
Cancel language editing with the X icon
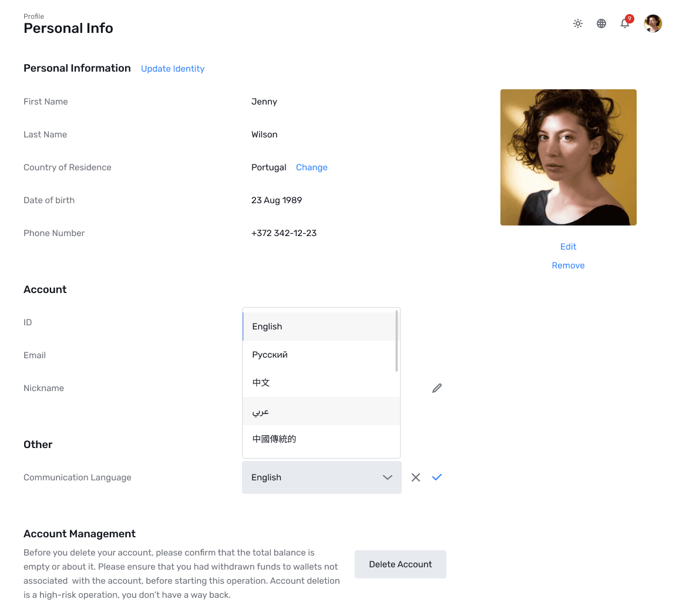click(416, 477)
